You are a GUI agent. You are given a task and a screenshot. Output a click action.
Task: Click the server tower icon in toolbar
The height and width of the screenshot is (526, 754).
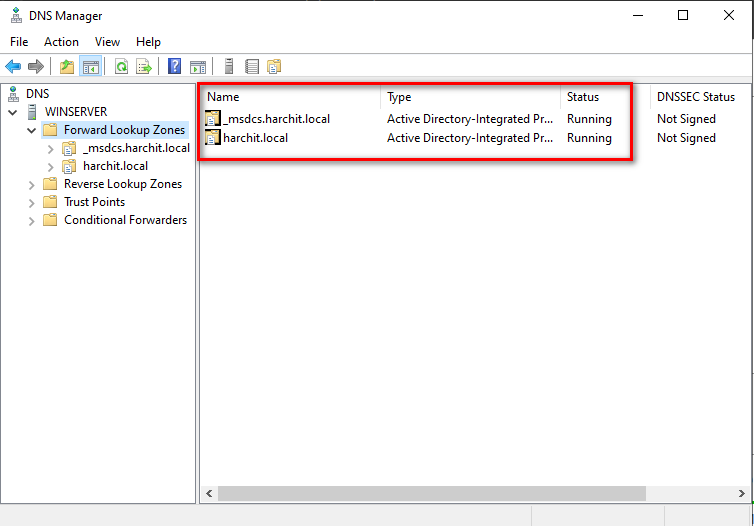click(229, 67)
